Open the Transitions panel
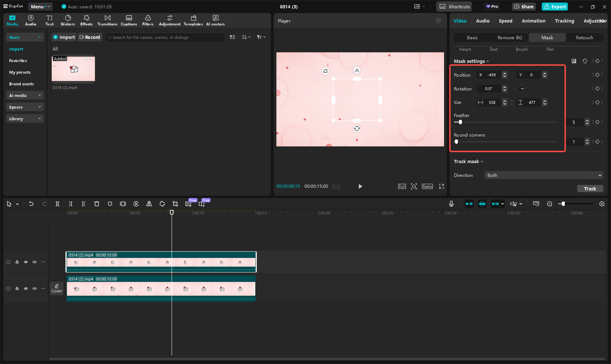 [107, 20]
